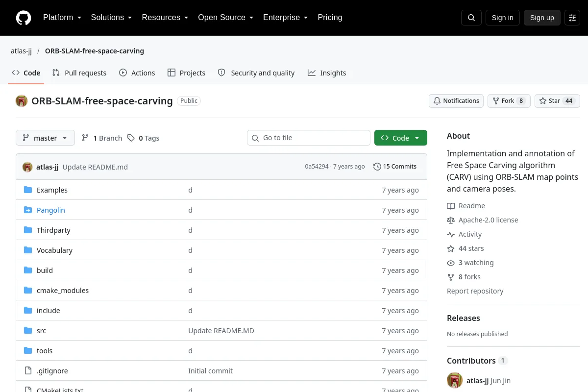Open the atlas-jj owner breadcrumb link
Screen dimensions: 588x392
point(21,51)
